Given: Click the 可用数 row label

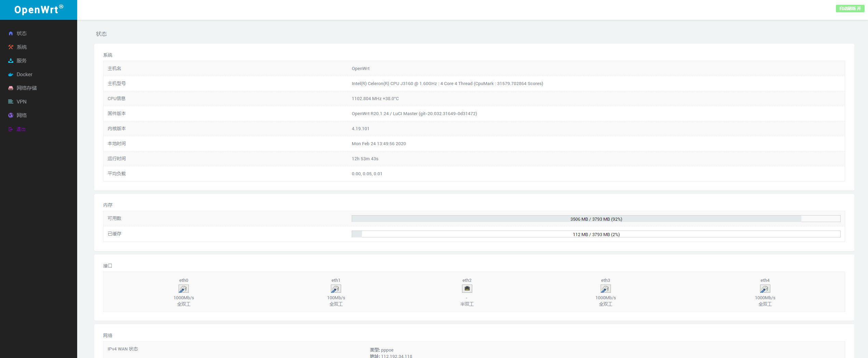Looking at the screenshot, I should click(x=114, y=219).
